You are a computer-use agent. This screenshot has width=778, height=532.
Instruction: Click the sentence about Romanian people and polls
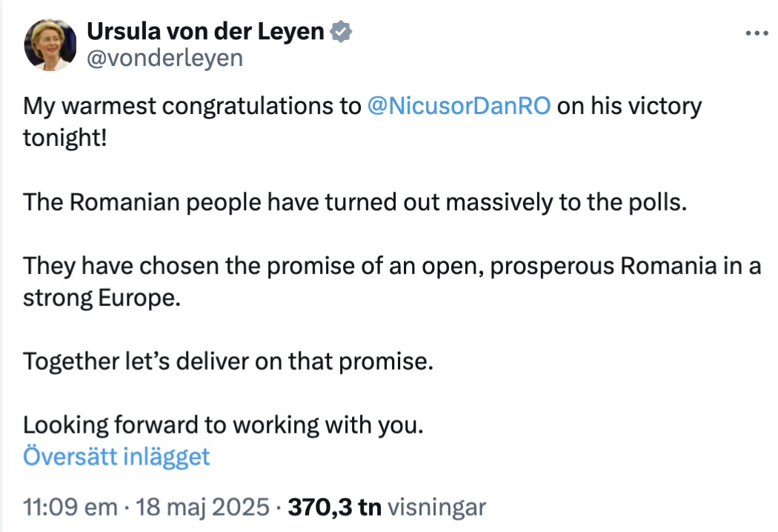[355, 202]
